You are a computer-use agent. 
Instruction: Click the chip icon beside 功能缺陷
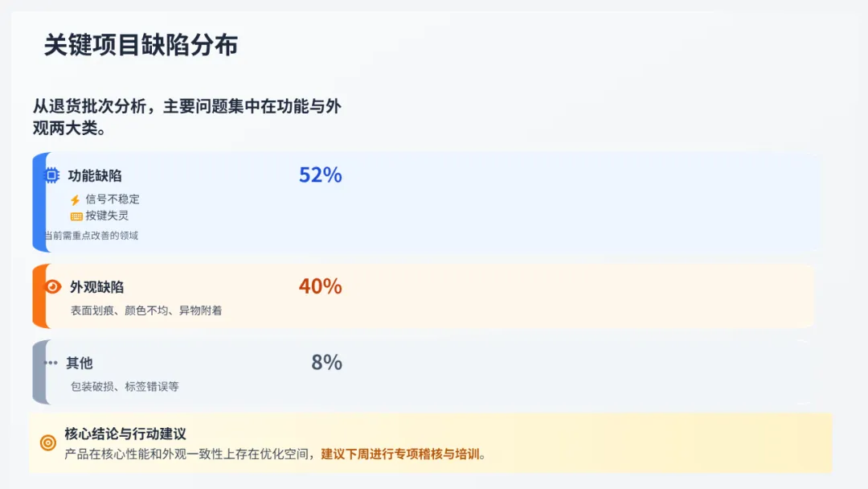pyautogui.click(x=51, y=175)
